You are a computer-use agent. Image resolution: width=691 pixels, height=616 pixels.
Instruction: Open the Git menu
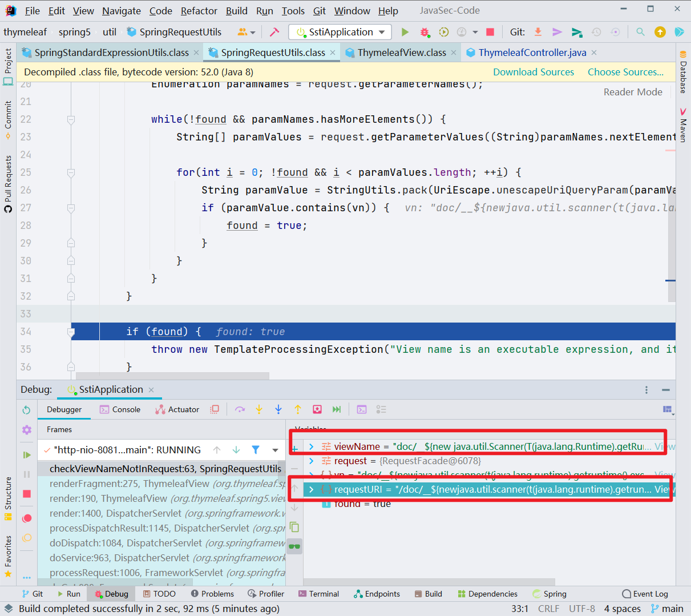(320, 11)
